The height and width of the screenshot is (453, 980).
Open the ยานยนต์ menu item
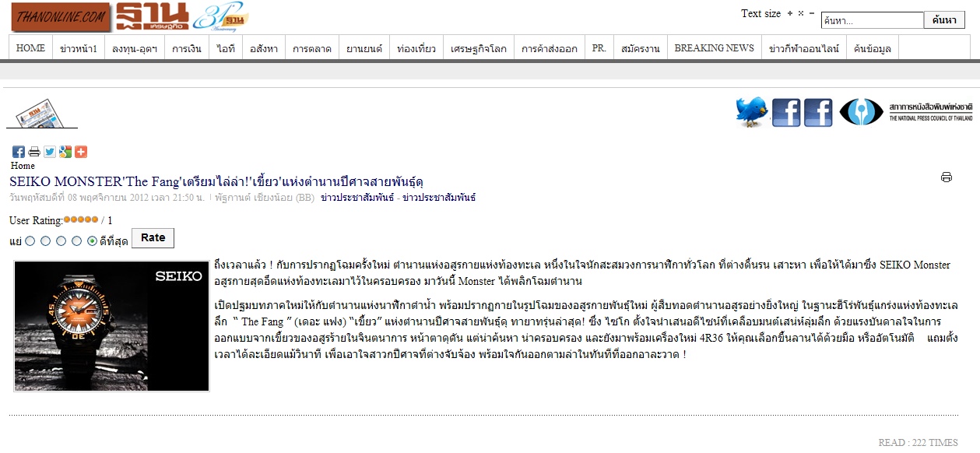tap(364, 47)
